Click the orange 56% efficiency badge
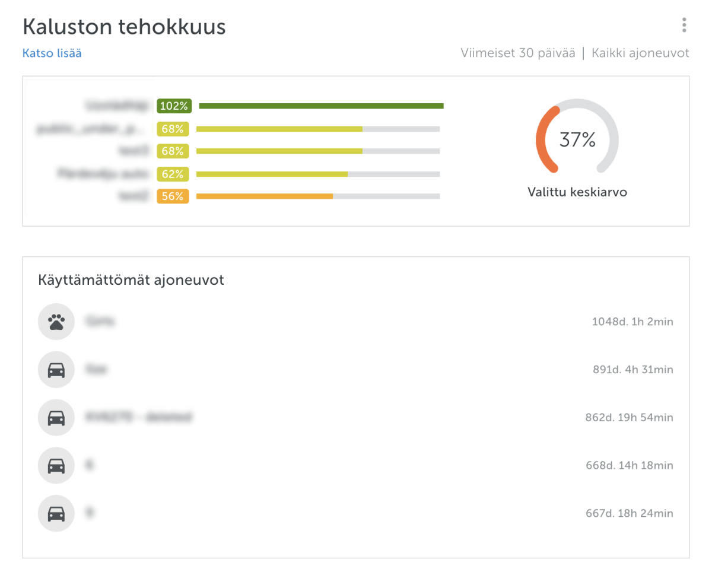 173,196
